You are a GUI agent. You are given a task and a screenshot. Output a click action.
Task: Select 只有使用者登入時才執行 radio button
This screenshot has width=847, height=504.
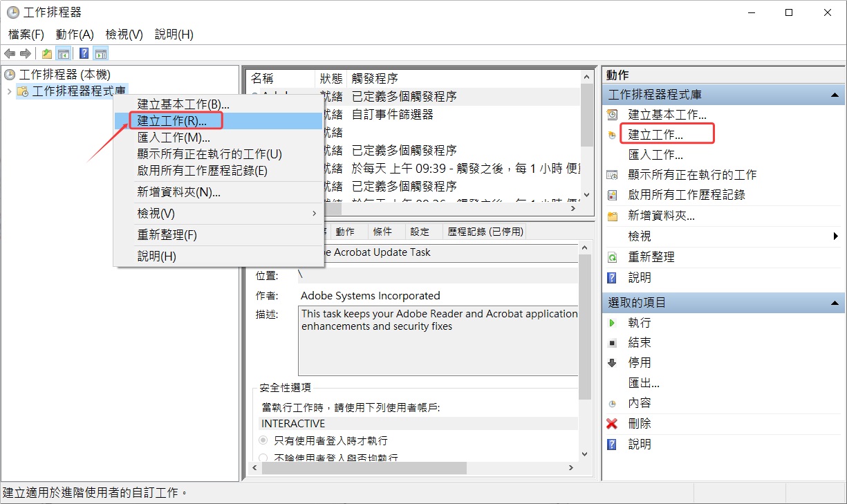point(263,440)
